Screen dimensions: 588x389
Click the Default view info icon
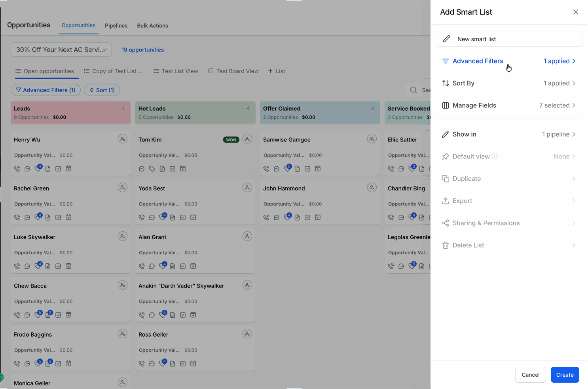[495, 156]
